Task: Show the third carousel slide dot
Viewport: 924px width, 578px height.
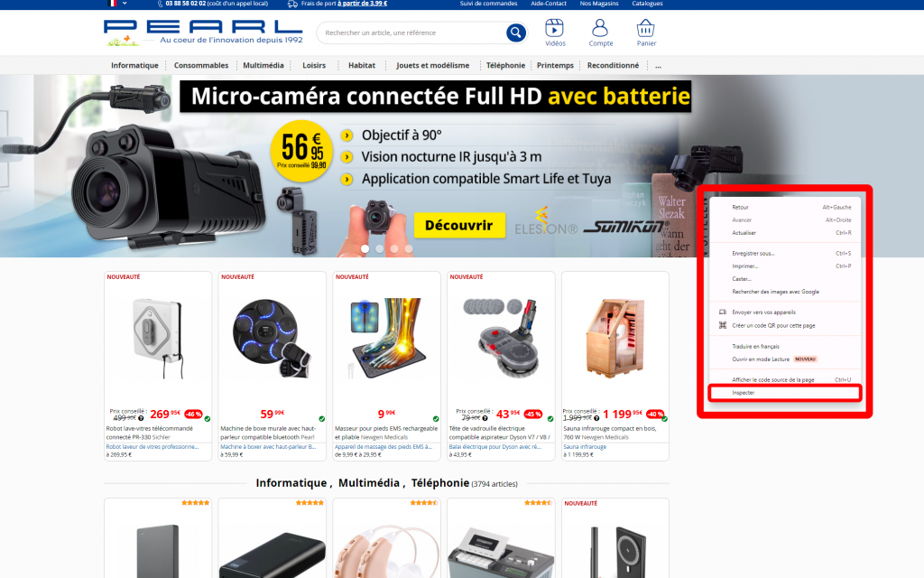Action: (x=394, y=249)
